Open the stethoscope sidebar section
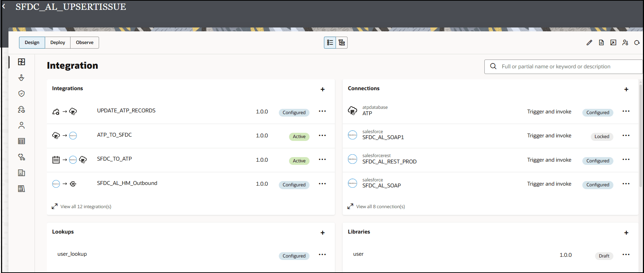 22,157
